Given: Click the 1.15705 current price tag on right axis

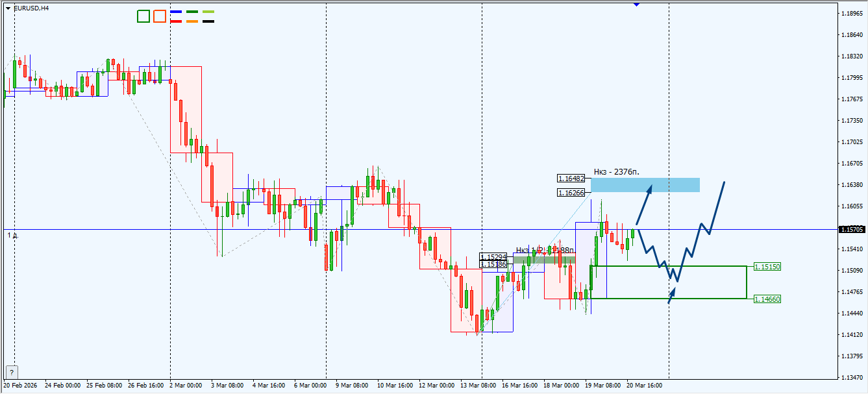Looking at the screenshot, I should pyautogui.click(x=851, y=228).
